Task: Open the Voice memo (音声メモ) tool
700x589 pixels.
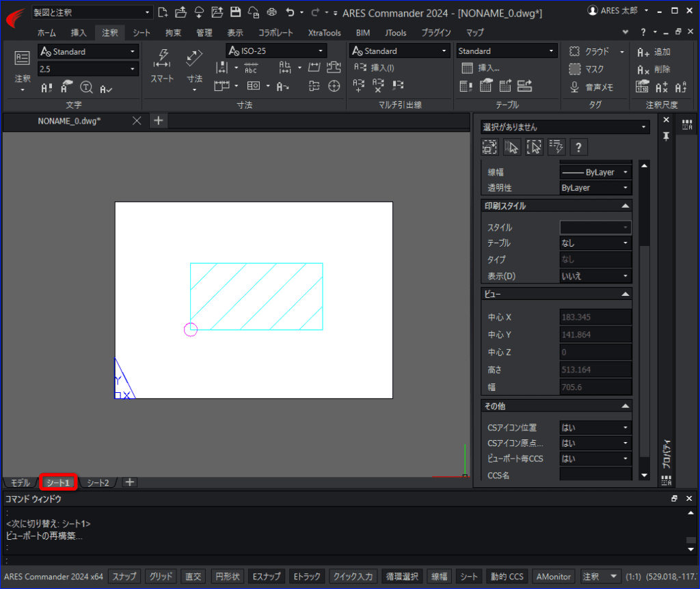Action: coord(591,87)
